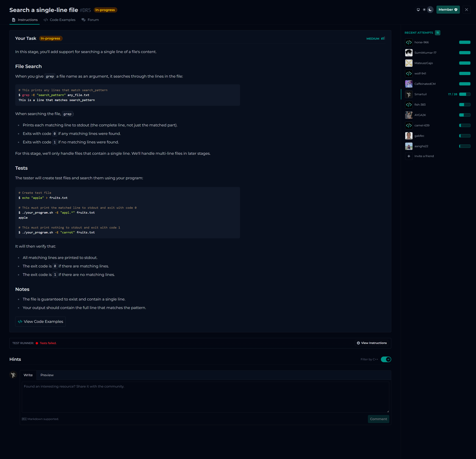Click the View Instructions button
Viewport: 476px width, 459px height.
click(x=371, y=343)
